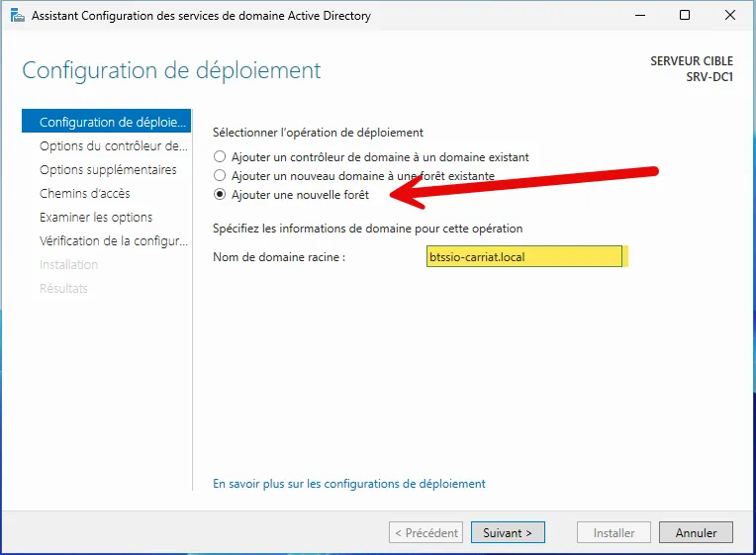Open 'En savoir plus sur les configurations' link
The height and width of the screenshot is (555, 756).
[x=349, y=484]
